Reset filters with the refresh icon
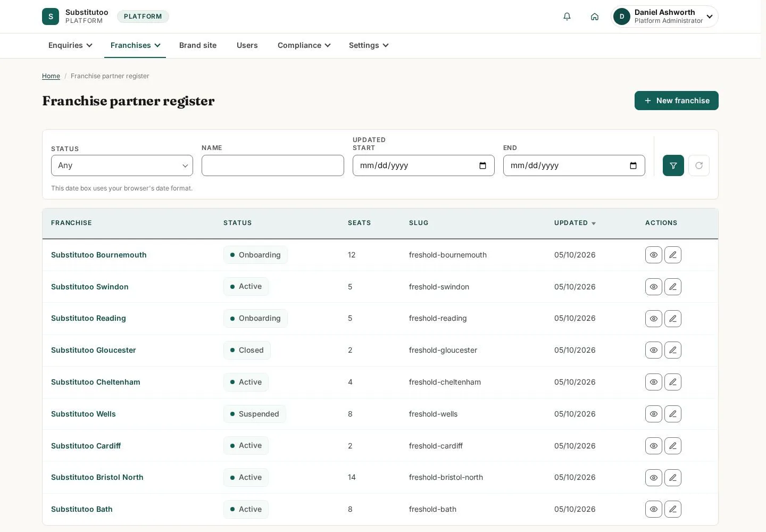Image resolution: width=766 pixels, height=532 pixels. click(699, 165)
